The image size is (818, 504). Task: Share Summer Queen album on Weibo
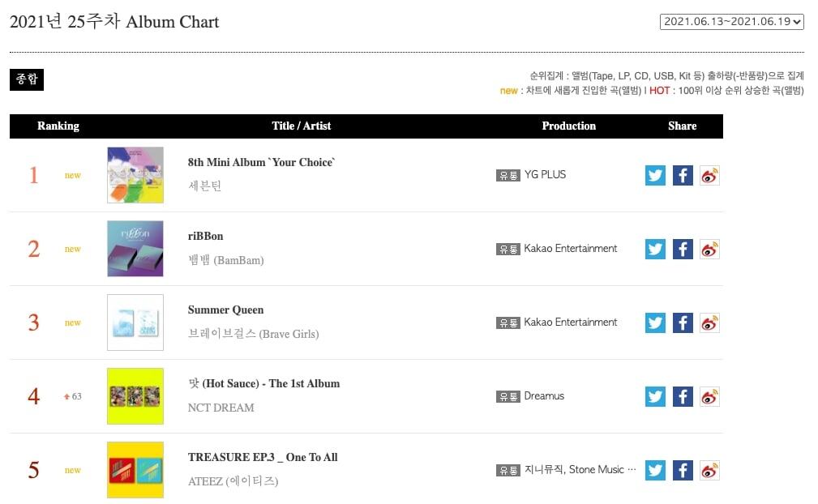pyautogui.click(x=709, y=322)
